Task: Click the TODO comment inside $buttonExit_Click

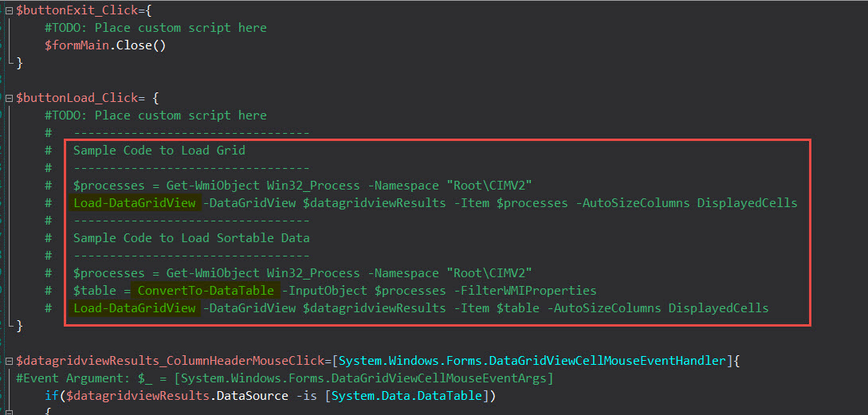Action: point(155,28)
